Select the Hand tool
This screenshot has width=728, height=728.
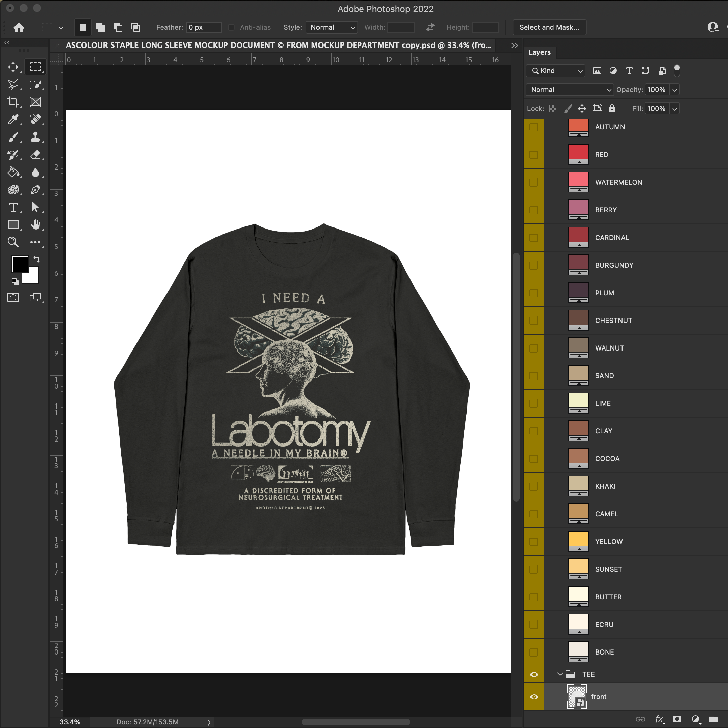(35, 224)
